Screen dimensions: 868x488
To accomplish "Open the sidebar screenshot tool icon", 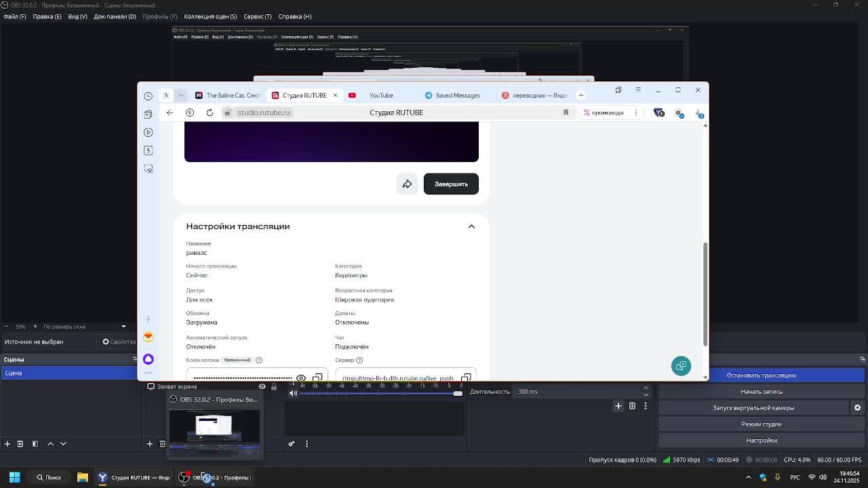I will pyautogui.click(x=149, y=169).
